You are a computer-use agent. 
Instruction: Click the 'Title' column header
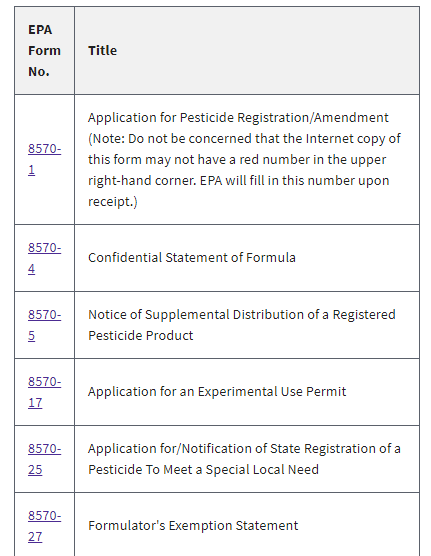(x=103, y=50)
